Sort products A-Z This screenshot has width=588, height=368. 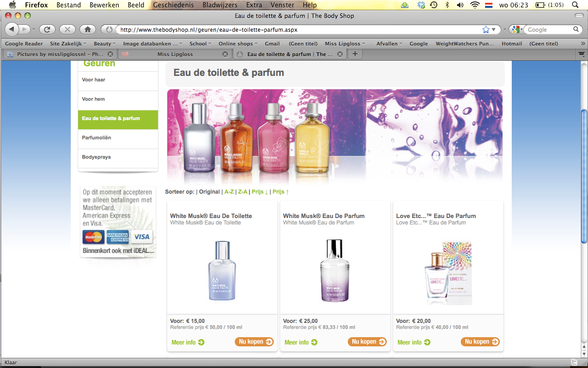pyautogui.click(x=229, y=192)
